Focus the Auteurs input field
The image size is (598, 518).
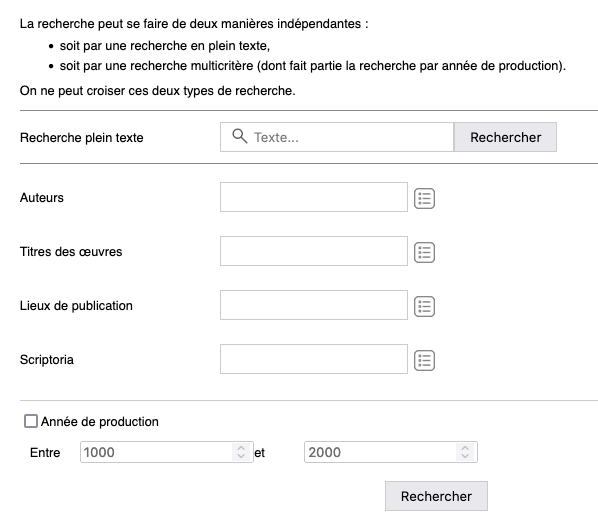tap(314, 197)
